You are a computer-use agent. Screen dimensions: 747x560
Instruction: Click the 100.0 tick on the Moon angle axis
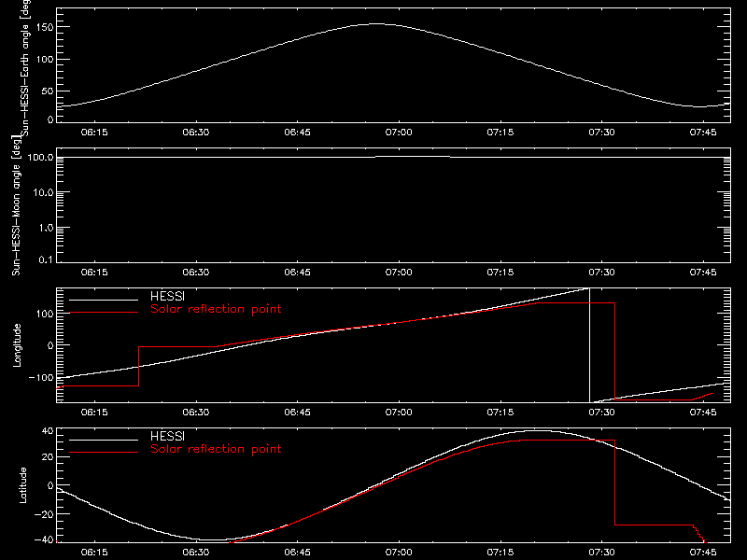coord(40,158)
